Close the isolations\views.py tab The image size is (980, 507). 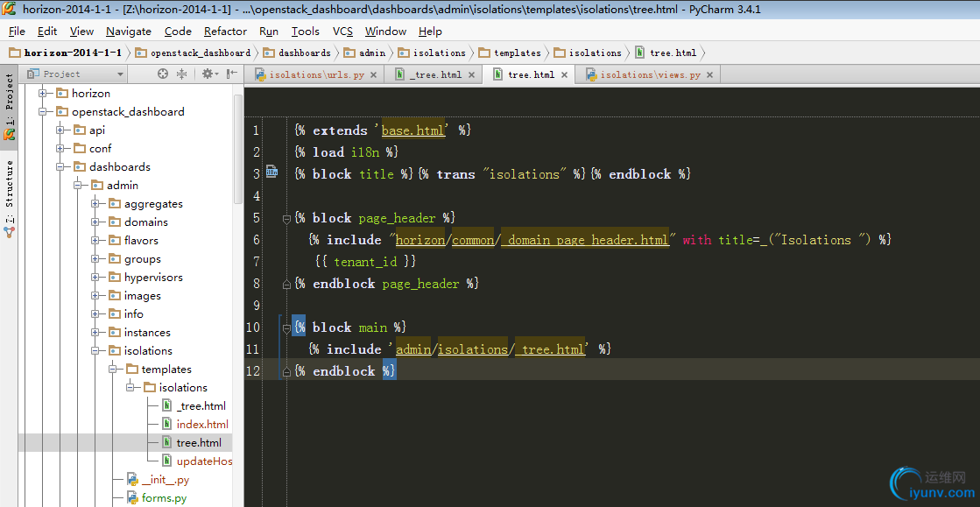tap(709, 75)
